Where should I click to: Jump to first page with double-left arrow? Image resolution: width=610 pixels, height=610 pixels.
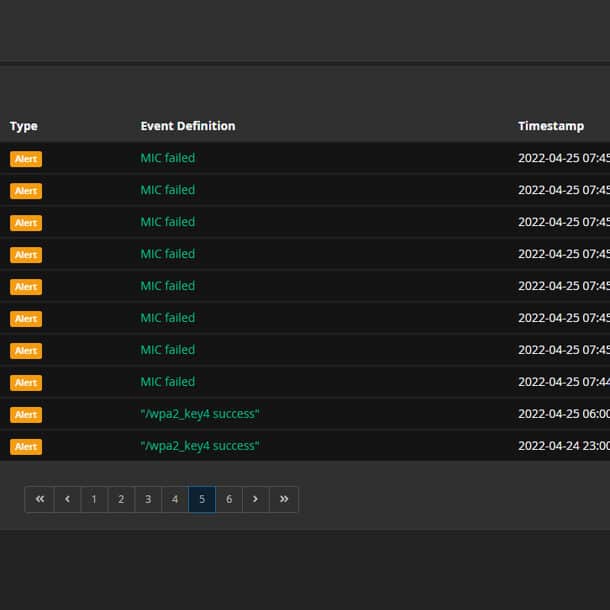click(x=40, y=499)
